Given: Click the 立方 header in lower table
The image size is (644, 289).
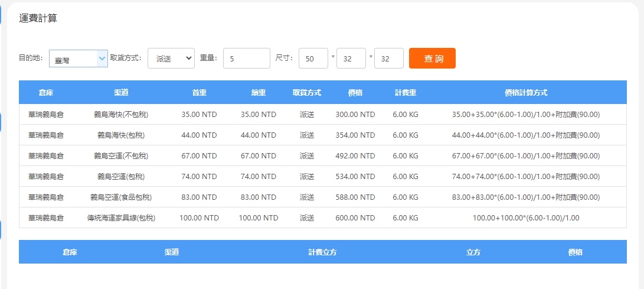Looking at the screenshot, I should 473,252.
